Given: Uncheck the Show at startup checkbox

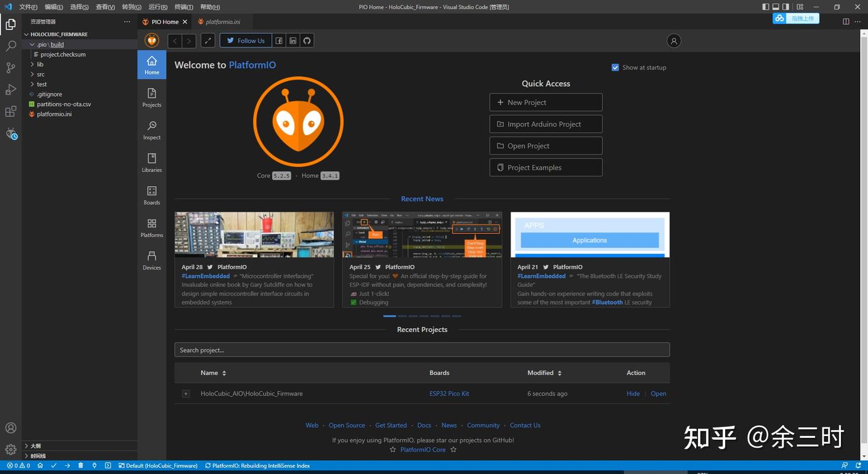Looking at the screenshot, I should click(615, 67).
